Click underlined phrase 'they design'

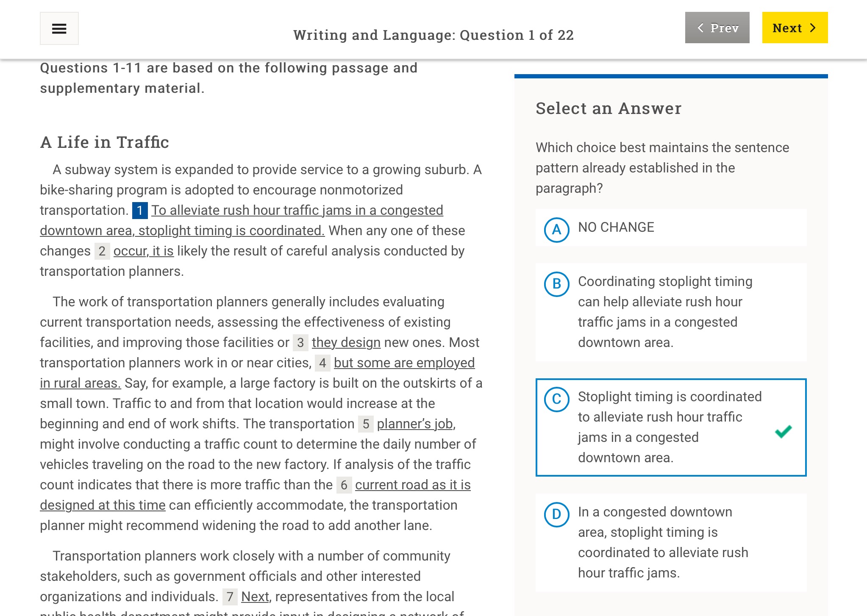coord(346,343)
